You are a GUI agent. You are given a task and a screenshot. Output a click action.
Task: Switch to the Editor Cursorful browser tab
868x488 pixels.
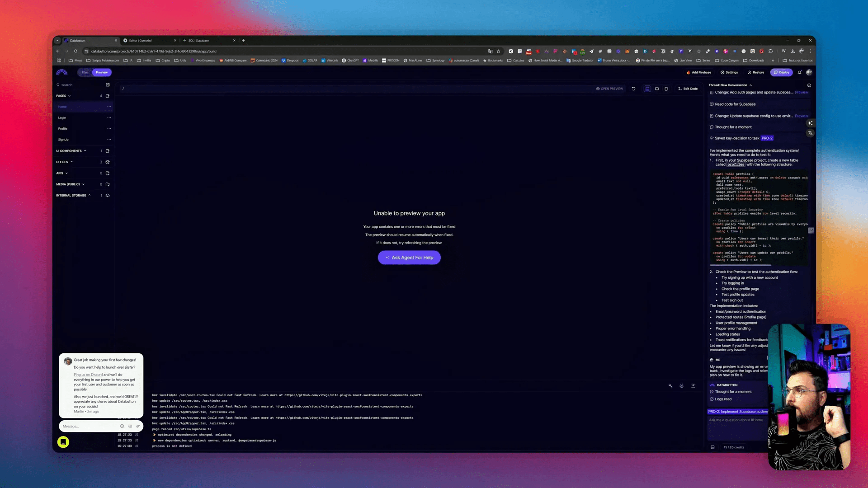coord(149,40)
